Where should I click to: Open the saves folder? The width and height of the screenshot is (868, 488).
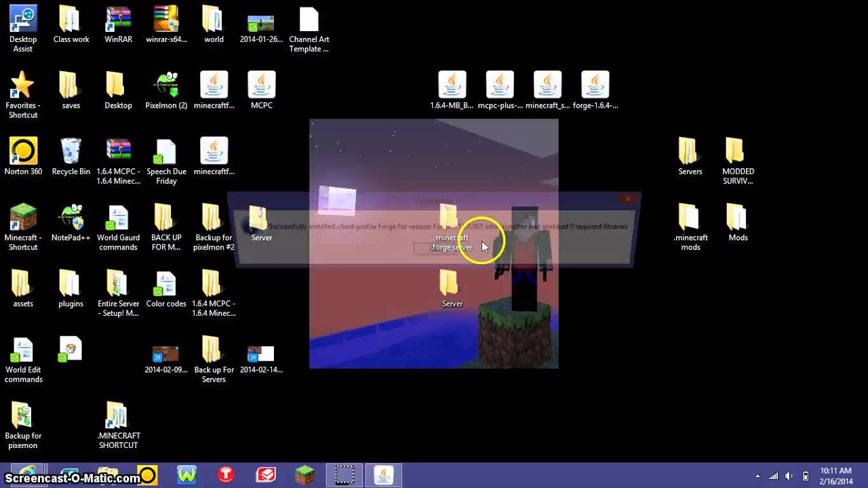[71, 91]
